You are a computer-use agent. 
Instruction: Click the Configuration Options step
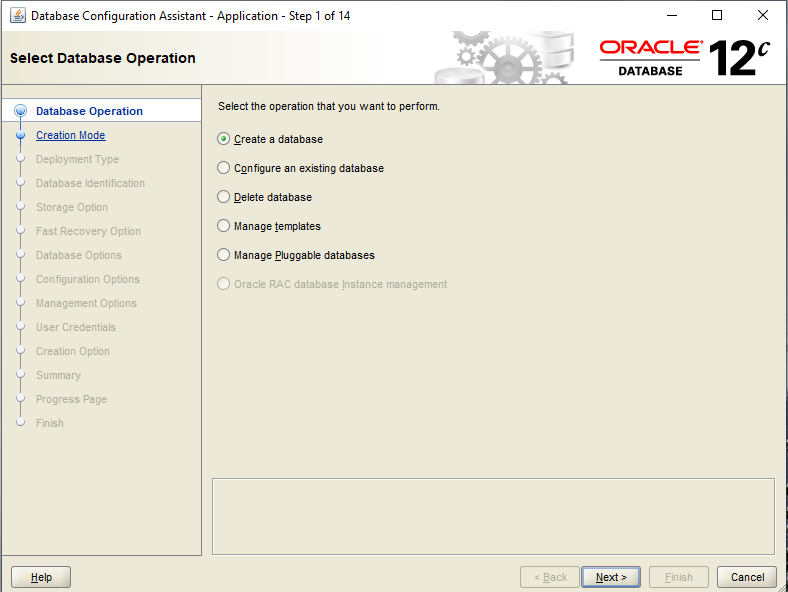click(88, 279)
